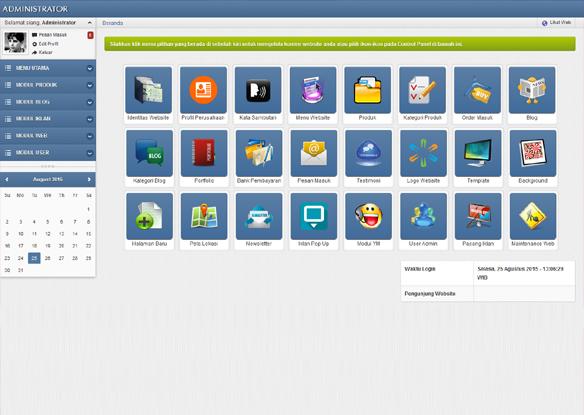This screenshot has height=415, width=584.
Task: Click the Lihat Web button
Action: [x=556, y=23]
